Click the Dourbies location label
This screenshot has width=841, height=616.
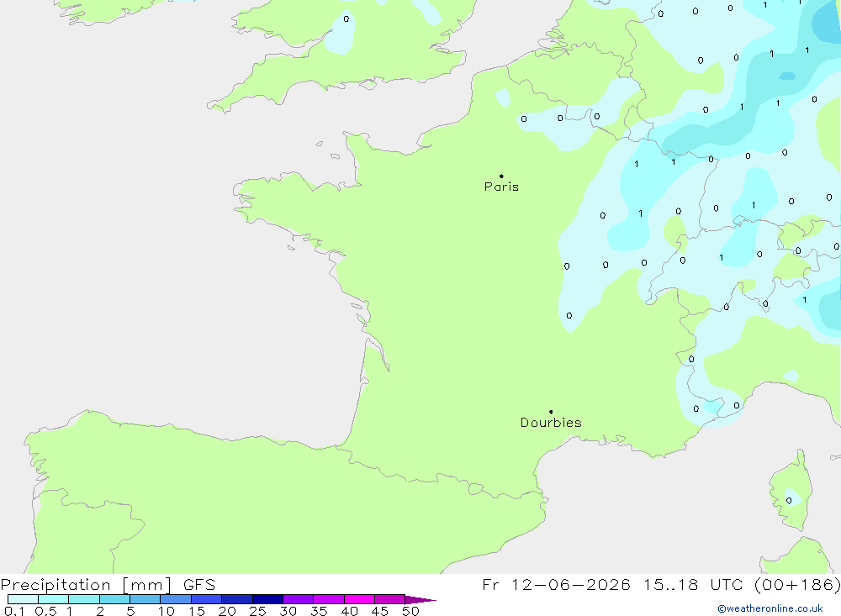(551, 423)
